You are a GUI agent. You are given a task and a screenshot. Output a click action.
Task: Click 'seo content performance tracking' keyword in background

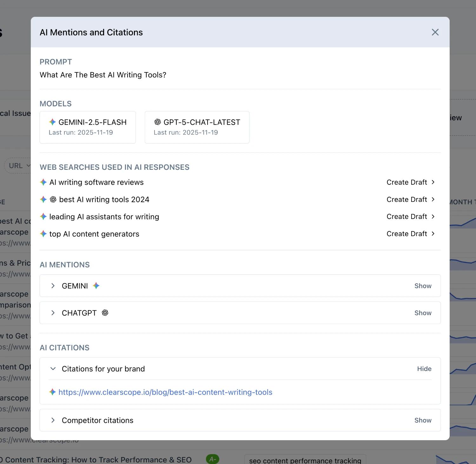coord(305,461)
